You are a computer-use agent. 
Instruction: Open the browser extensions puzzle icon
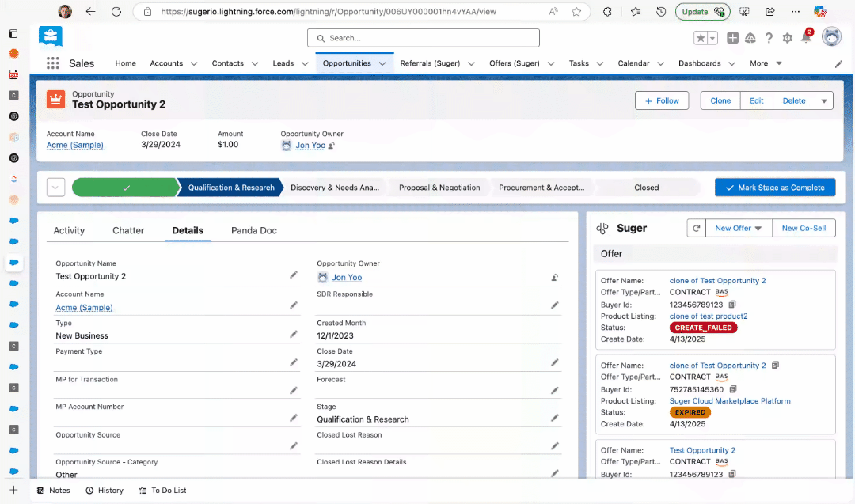[x=607, y=11]
